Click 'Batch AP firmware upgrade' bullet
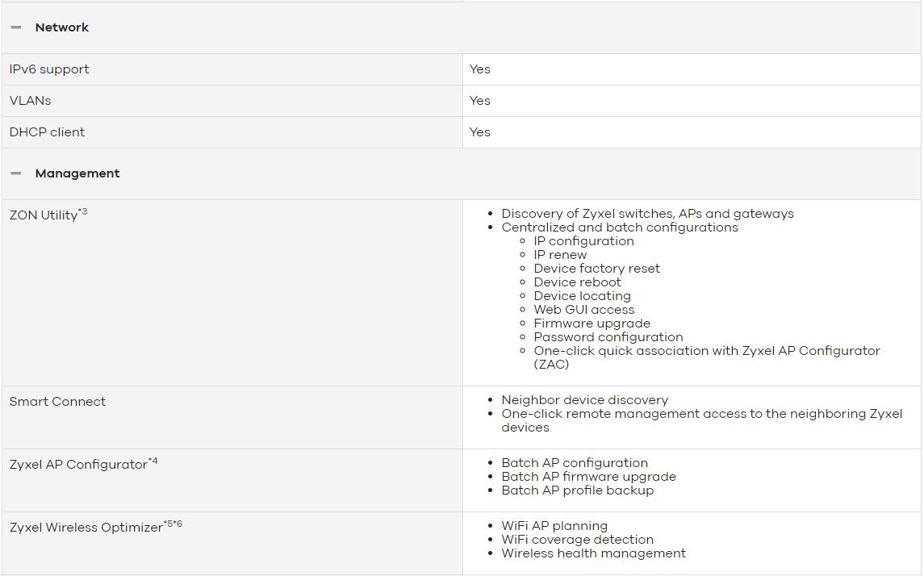 588,477
